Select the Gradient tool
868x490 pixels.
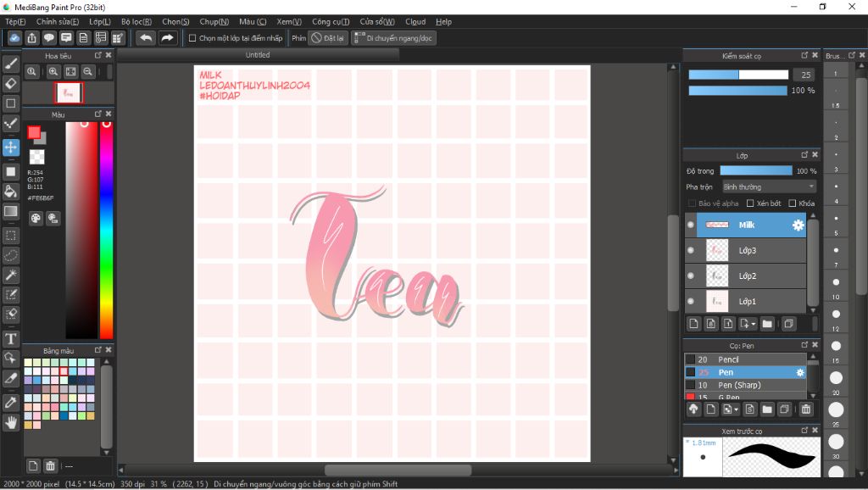click(x=10, y=211)
